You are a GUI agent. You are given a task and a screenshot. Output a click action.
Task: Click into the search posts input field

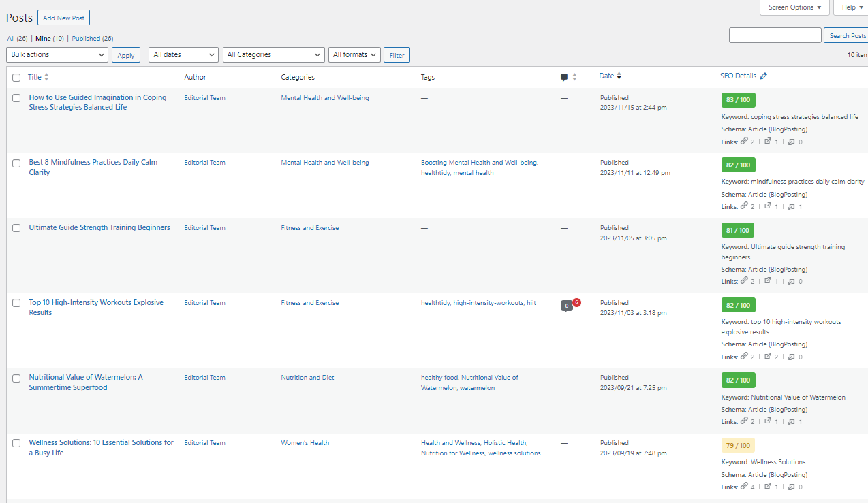pyautogui.click(x=775, y=35)
